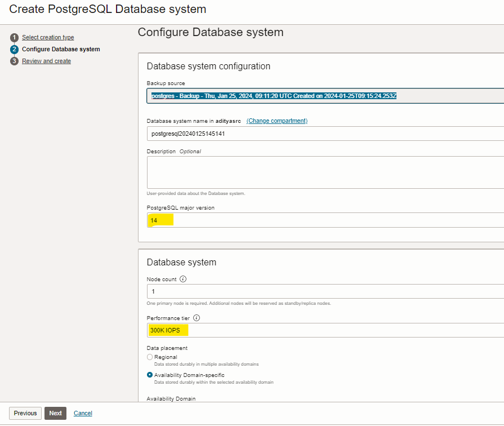Click the Change compartment link
Viewport: 504px width, 426px height.
(277, 121)
